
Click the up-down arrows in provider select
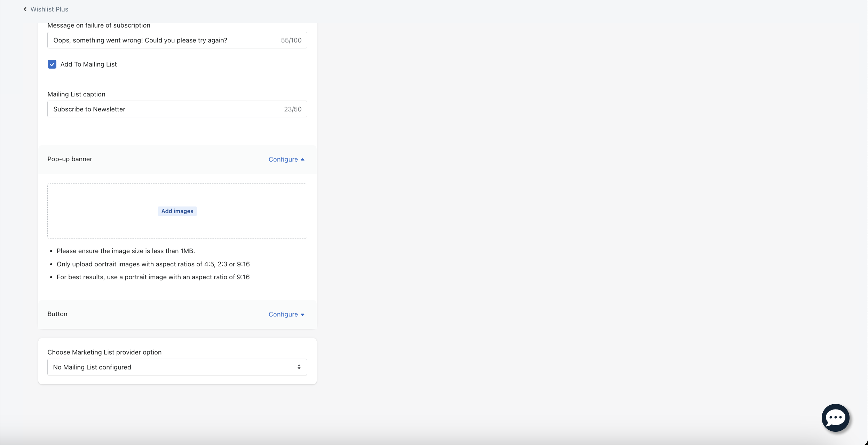coord(299,367)
